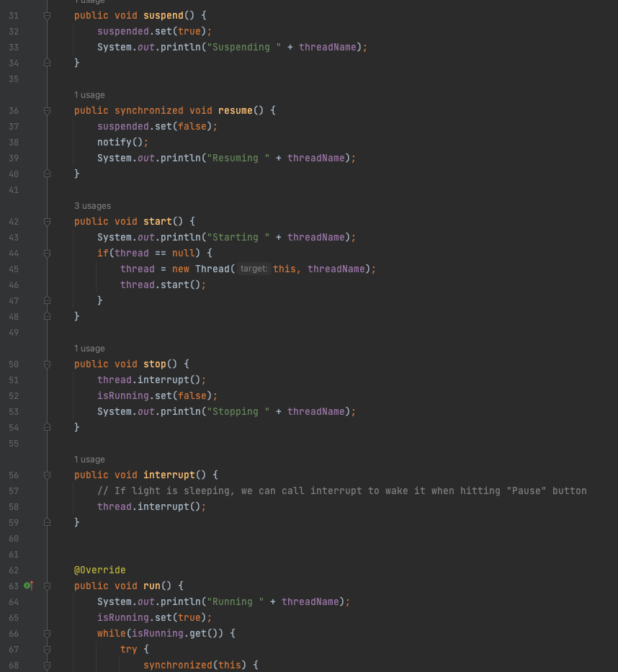
Task: Click 'thread.interrupt();' on line 51
Action: [x=151, y=380]
